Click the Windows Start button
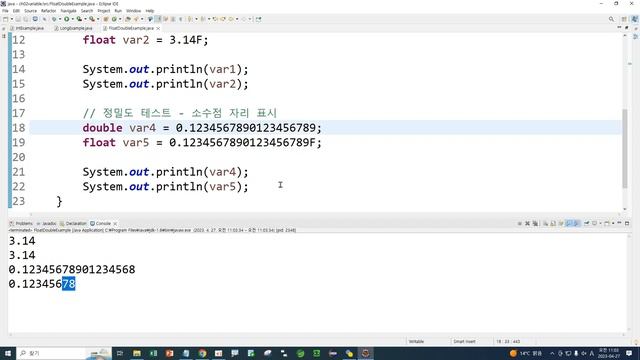 pyautogui.click(x=8, y=353)
